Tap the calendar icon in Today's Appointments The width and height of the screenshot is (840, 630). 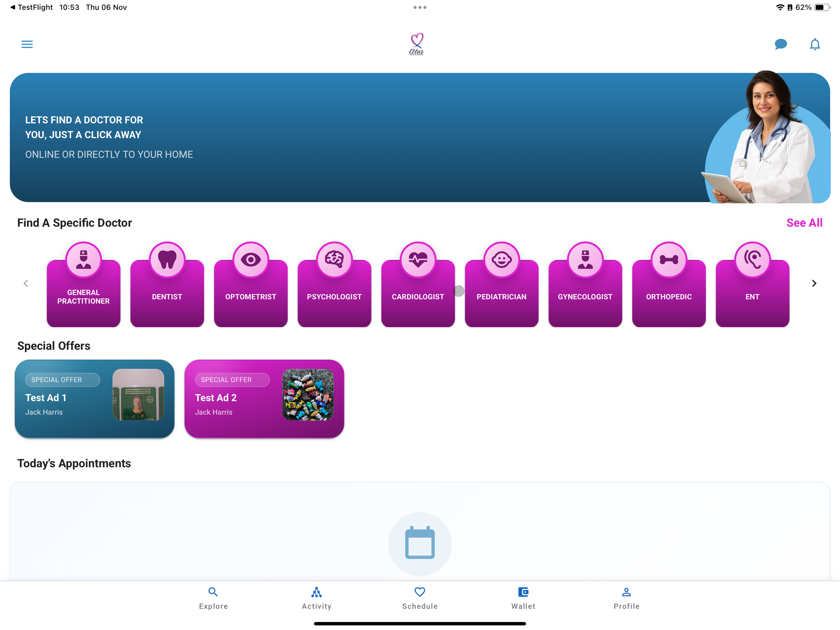click(420, 544)
